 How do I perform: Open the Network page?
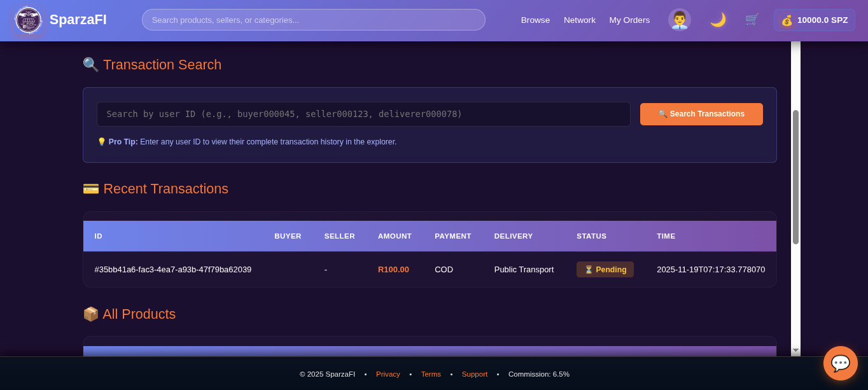(579, 20)
